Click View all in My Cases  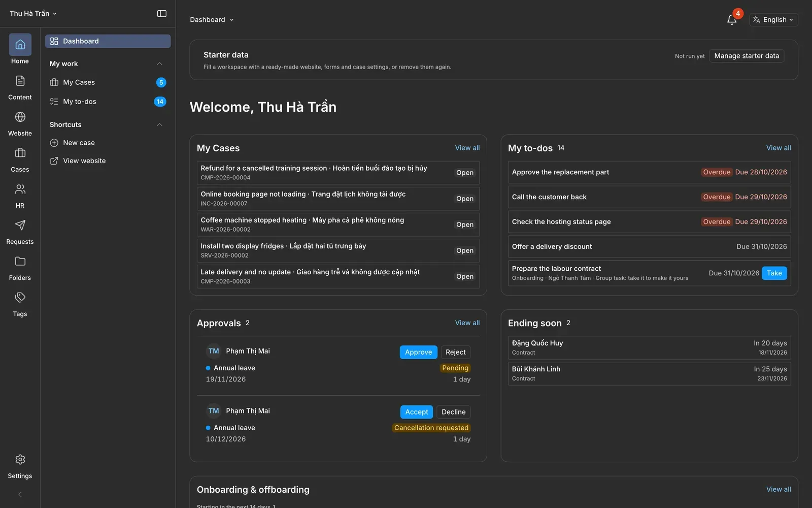467,148
